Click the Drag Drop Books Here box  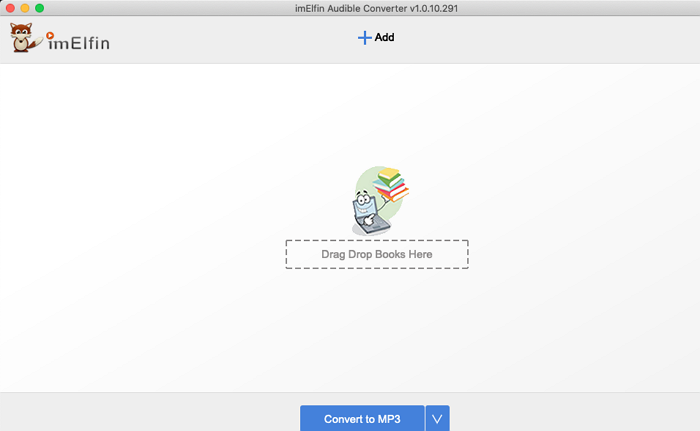pyautogui.click(x=377, y=254)
